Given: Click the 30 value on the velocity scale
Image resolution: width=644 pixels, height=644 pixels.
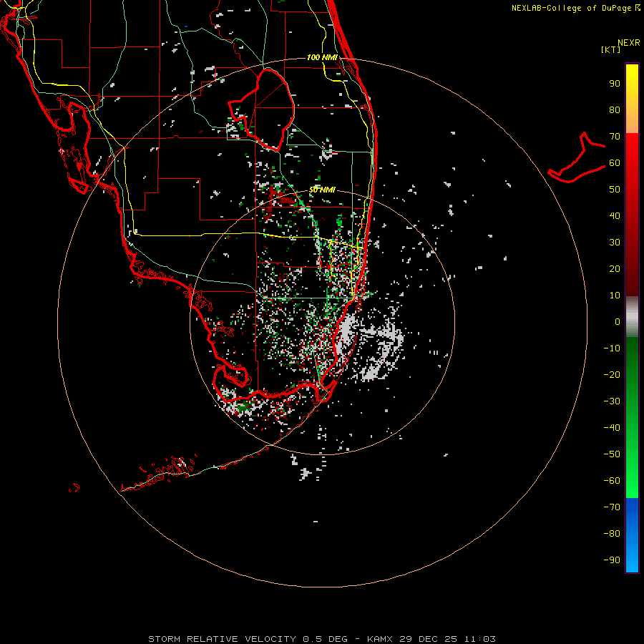Looking at the screenshot, I should pyautogui.click(x=615, y=243).
